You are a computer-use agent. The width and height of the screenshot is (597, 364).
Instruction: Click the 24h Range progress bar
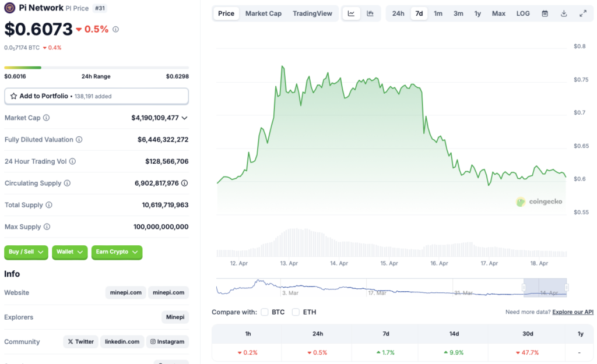pos(96,68)
